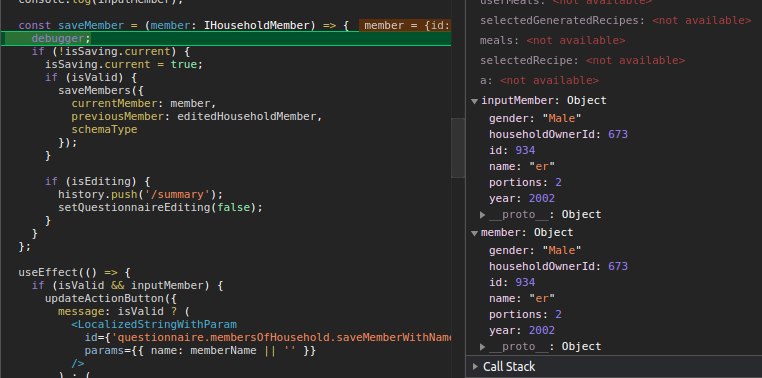The height and width of the screenshot is (378, 762).
Task: Click the 'currentMember: member,' line
Action: 144,103
